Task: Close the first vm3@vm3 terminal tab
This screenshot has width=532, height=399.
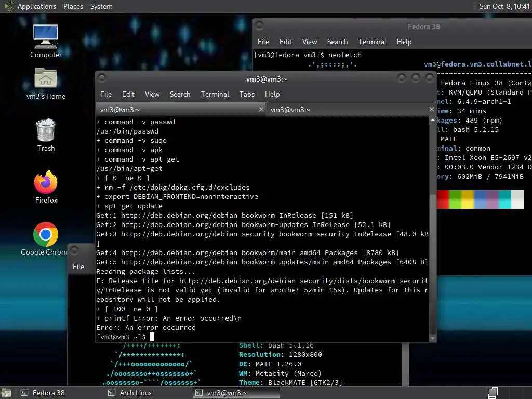Action: tap(261, 109)
